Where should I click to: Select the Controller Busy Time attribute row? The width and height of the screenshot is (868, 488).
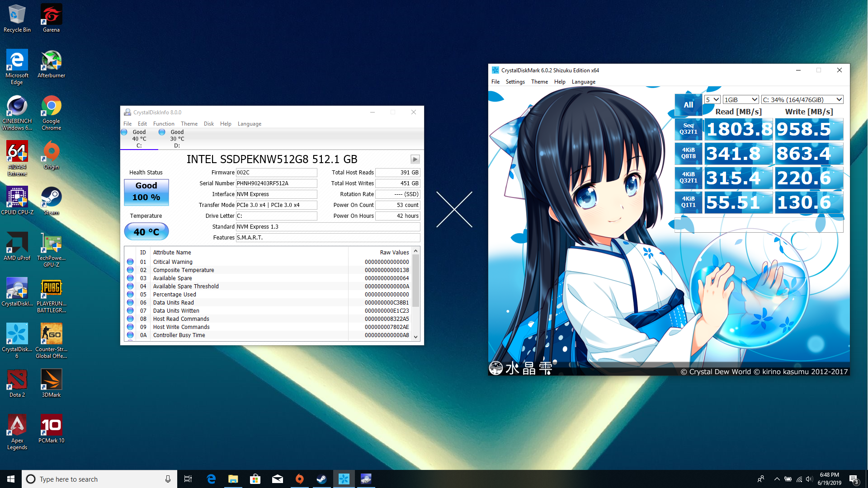pos(268,335)
